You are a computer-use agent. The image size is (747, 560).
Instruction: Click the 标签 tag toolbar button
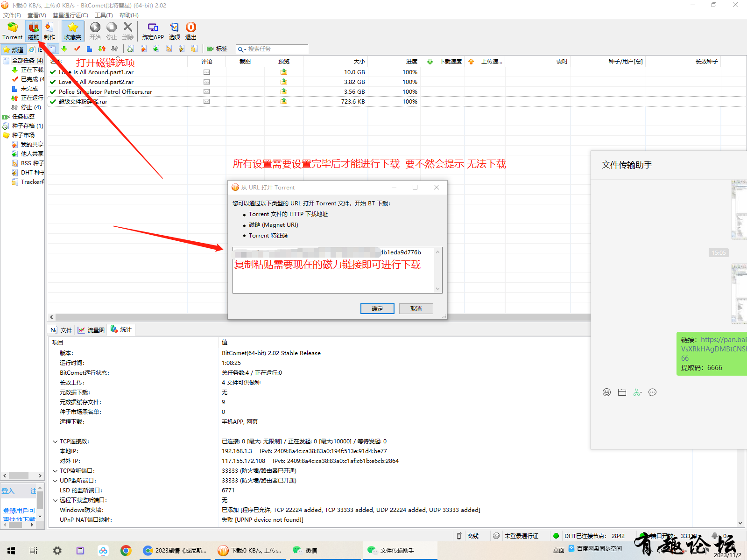coord(218,49)
